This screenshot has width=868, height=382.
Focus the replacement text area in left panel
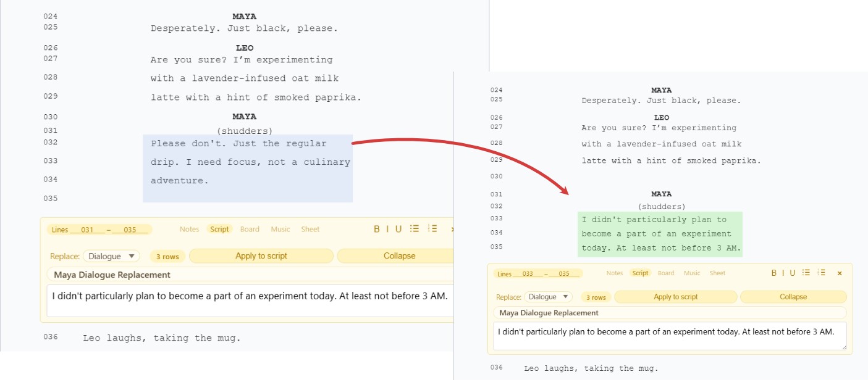tap(250, 301)
